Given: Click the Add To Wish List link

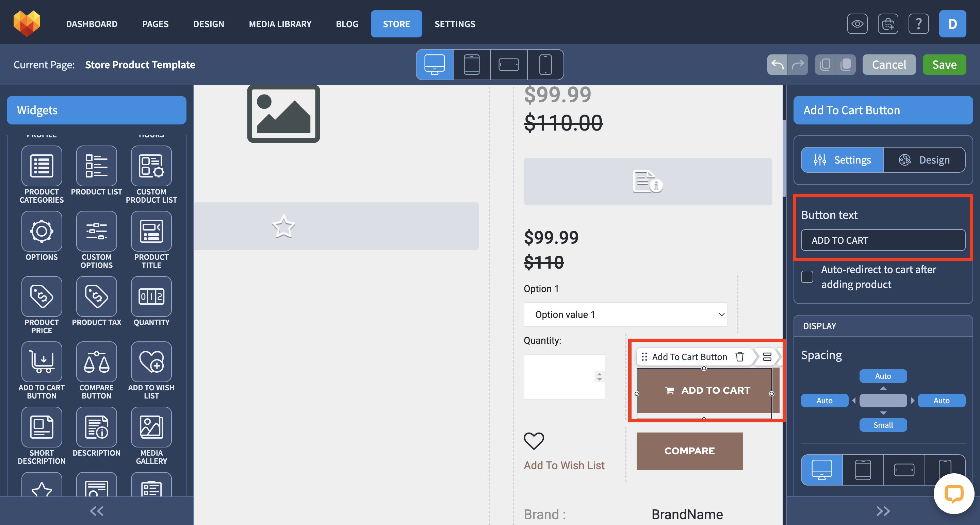Looking at the screenshot, I should click(x=564, y=465).
